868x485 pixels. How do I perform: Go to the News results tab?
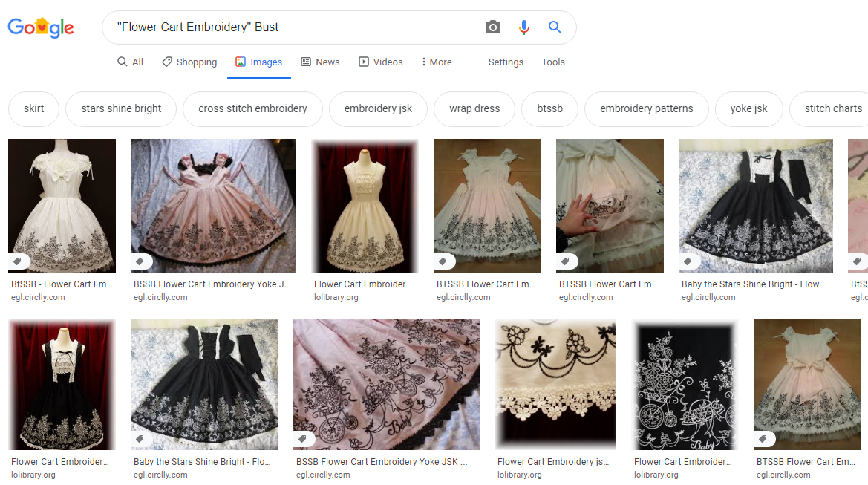coord(320,62)
